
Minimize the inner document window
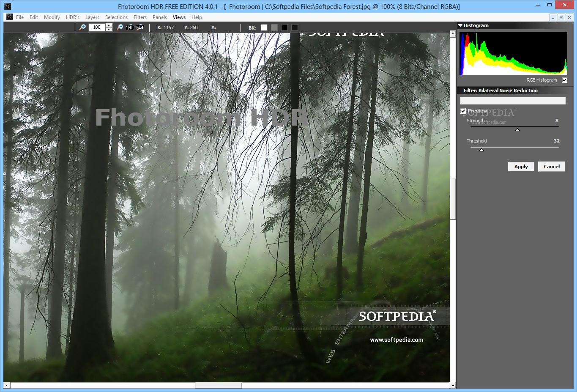pyautogui.click(x=553, y=17)
